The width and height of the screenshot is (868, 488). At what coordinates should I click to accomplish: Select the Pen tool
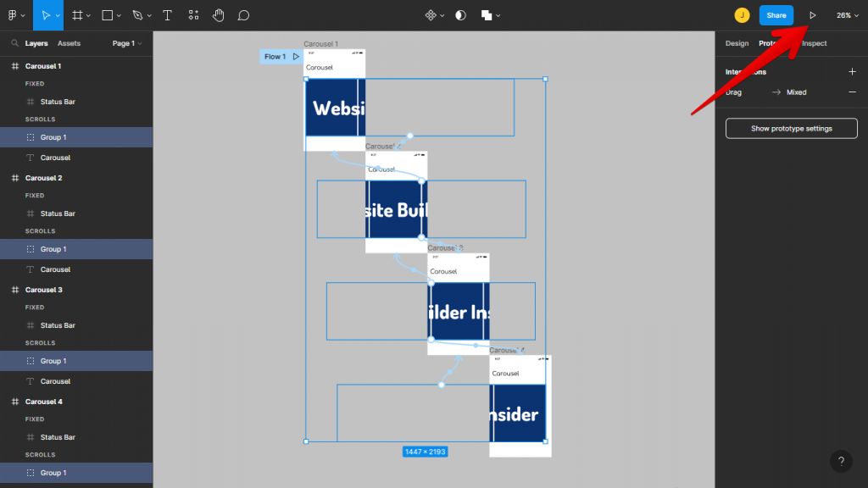136,14
